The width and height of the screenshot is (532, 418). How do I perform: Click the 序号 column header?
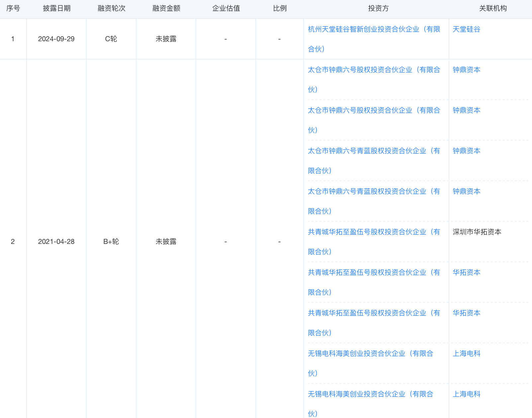tap(13, 9)
